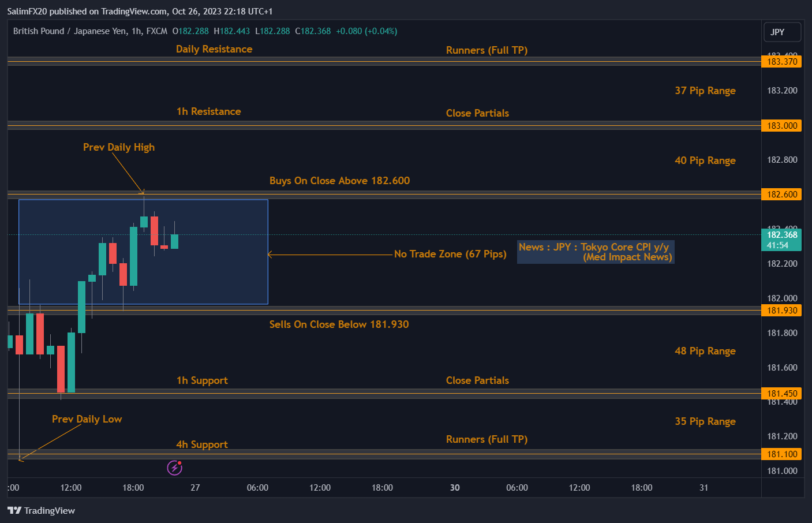Click the Tokyo Core CPI news note
The image size is (812, 523).
(594, 252)
